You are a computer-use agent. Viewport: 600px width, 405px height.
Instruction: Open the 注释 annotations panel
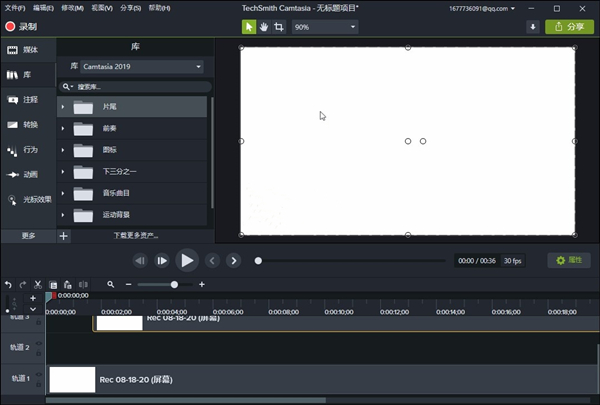pyautogui.click(x=27, y=100)
